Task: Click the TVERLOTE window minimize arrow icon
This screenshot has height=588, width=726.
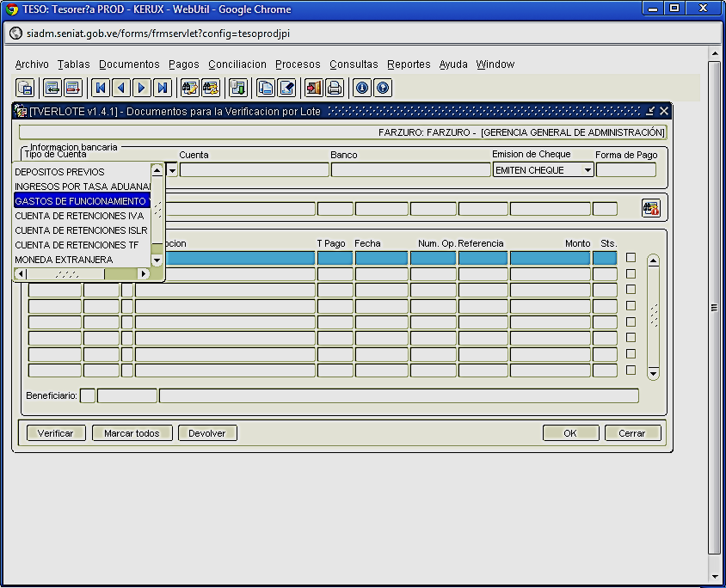Action: click(x=650, y=111)
